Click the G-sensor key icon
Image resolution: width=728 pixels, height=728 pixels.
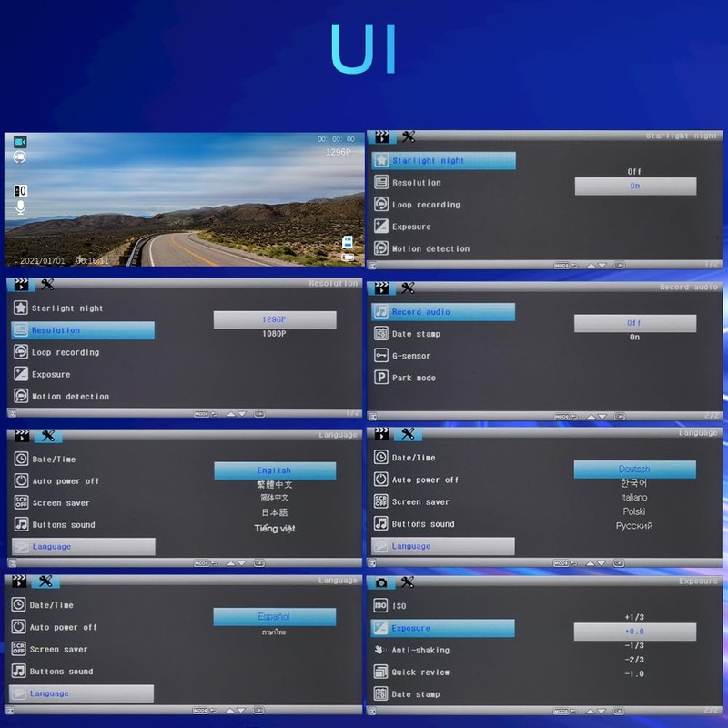381,356
